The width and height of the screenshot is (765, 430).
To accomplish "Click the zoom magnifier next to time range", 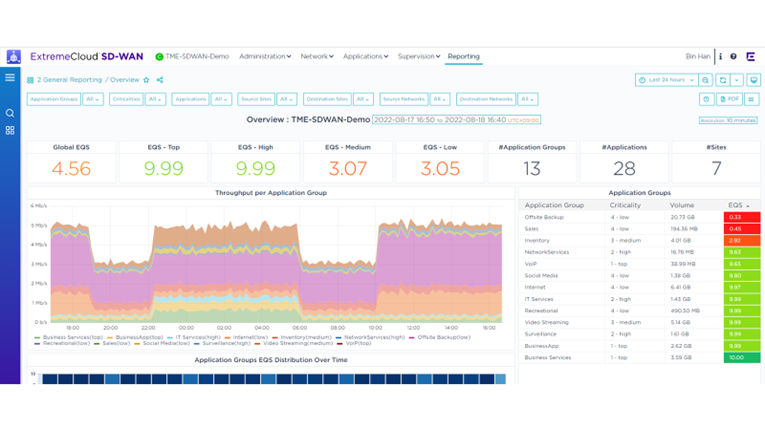I will tap(705, 80).
